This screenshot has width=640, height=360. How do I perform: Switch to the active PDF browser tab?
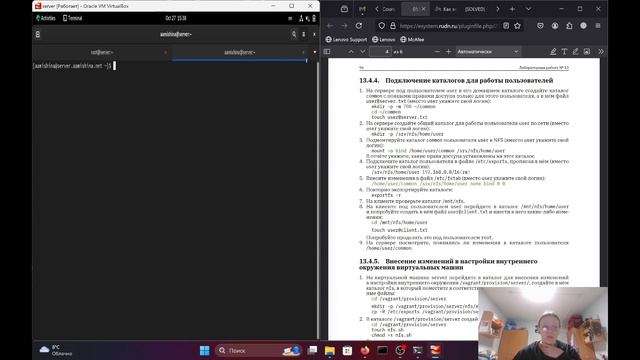(415, 9)
